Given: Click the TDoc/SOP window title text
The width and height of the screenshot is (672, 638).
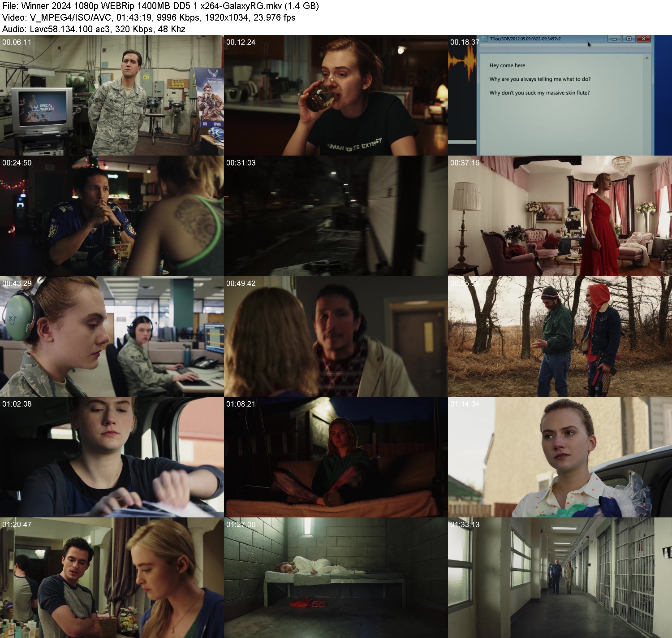Looking at the screenshot, I should click(525, 39).
